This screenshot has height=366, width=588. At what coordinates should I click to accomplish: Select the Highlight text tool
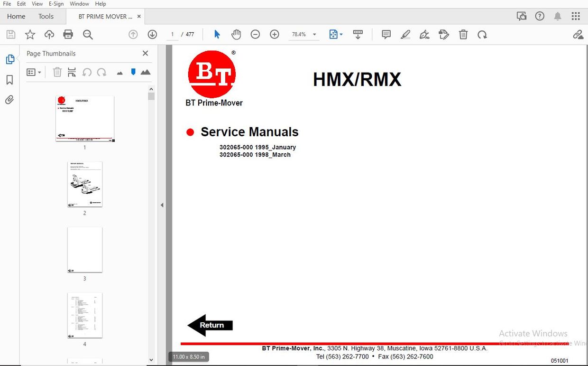click(x=405, y=34)
